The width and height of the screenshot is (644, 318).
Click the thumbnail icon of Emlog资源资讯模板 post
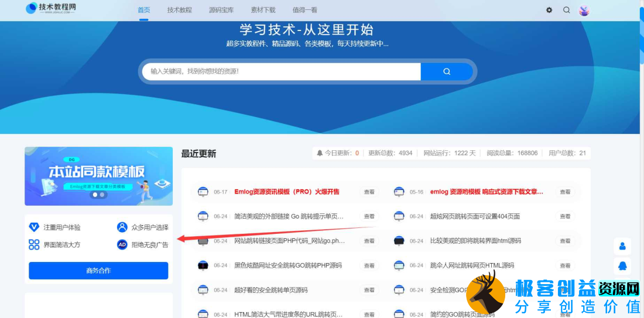pos(203,192)
